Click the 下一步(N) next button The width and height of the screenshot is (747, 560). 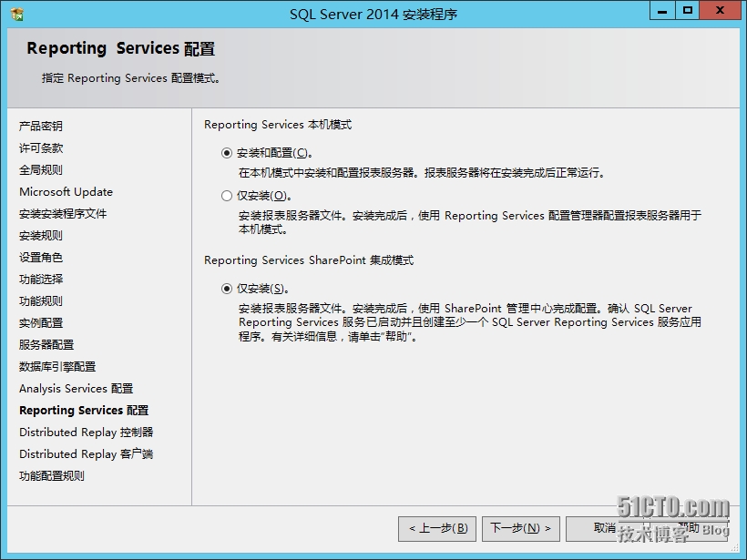[521, 528]
